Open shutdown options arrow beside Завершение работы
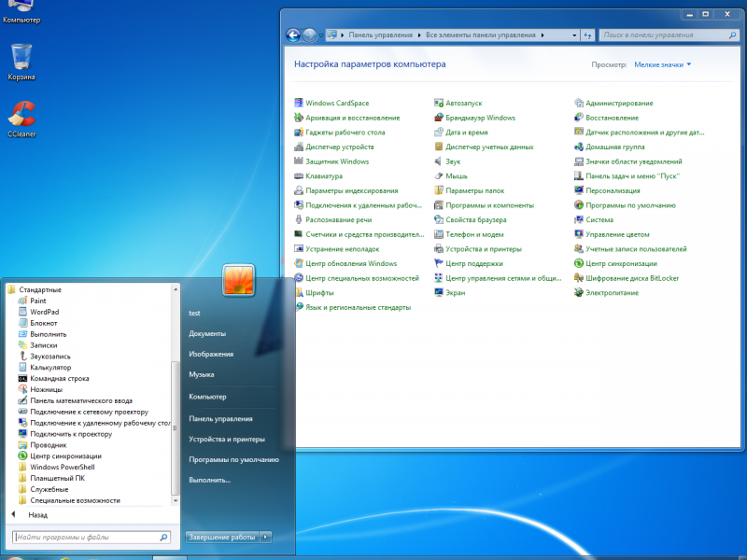Screen dimensions: 747x560 [266, 537]
